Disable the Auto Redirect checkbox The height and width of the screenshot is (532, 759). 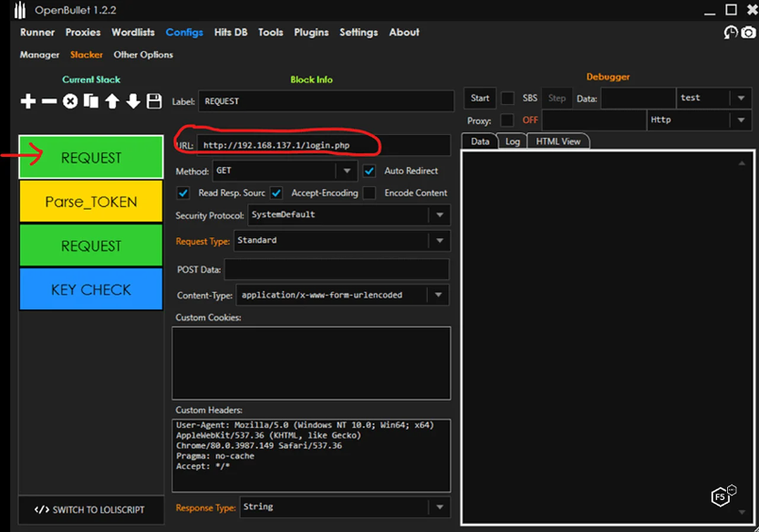coord(369,171)
